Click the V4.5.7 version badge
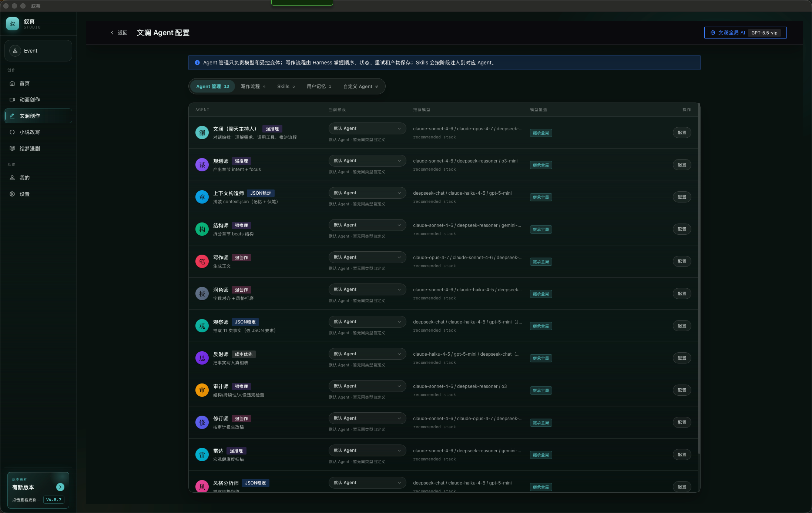The height and width of the screenshot is (513, 812). tap(54, 500)
